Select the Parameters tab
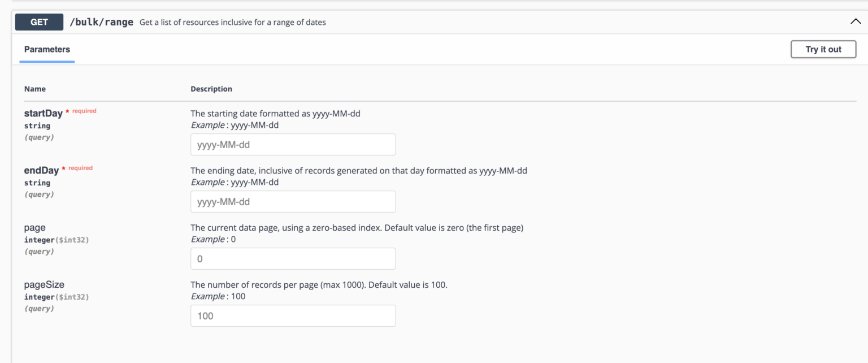The image size is (868, 363). (x=47, y=49)
